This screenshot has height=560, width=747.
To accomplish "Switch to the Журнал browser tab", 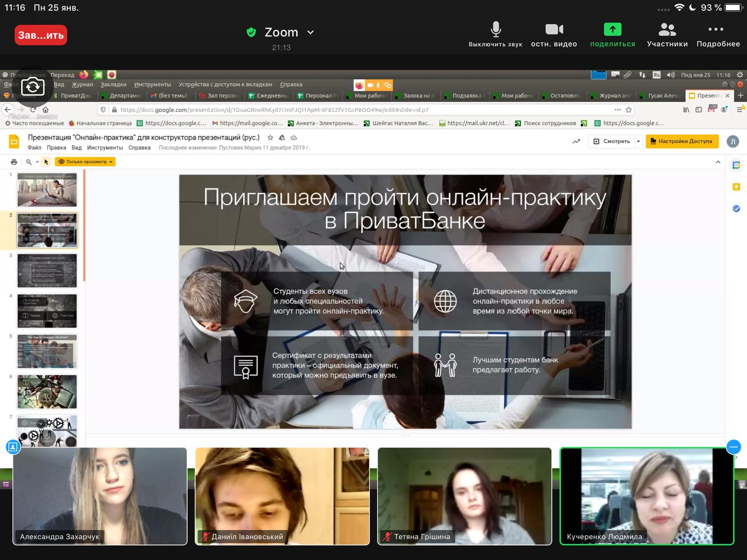I will pos(612,96).
